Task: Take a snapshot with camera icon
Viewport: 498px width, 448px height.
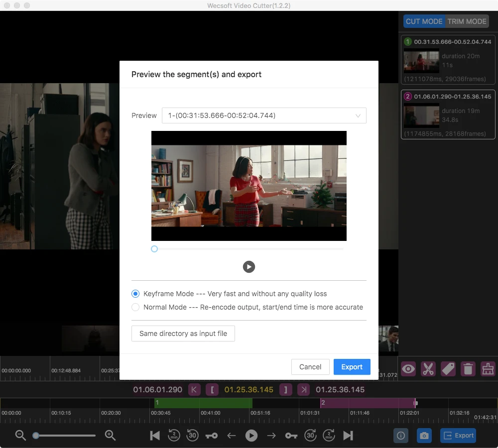Action: click(424, 436)
